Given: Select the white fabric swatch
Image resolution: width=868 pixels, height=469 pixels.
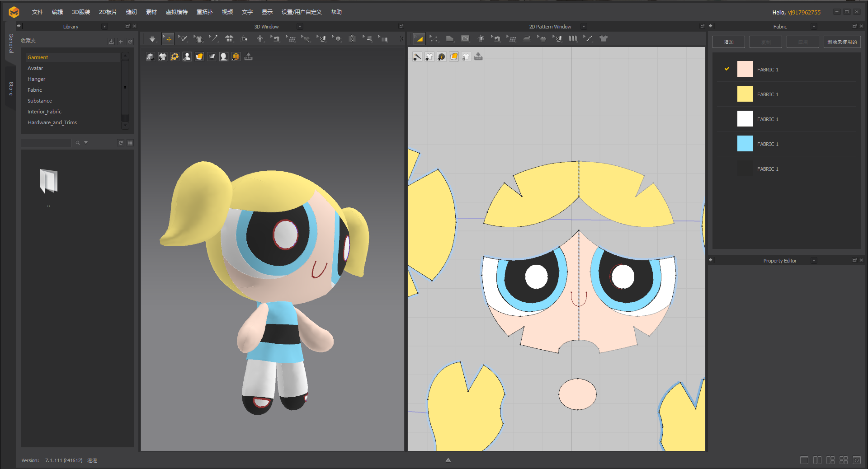Looking at the screenshot, I should [745, 119].
